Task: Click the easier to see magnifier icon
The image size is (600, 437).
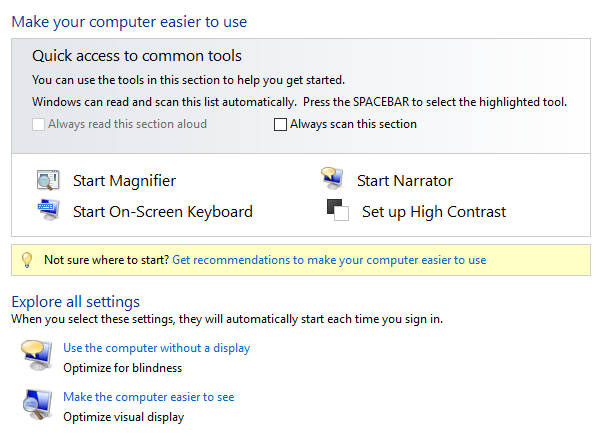Action: (37, 405)
